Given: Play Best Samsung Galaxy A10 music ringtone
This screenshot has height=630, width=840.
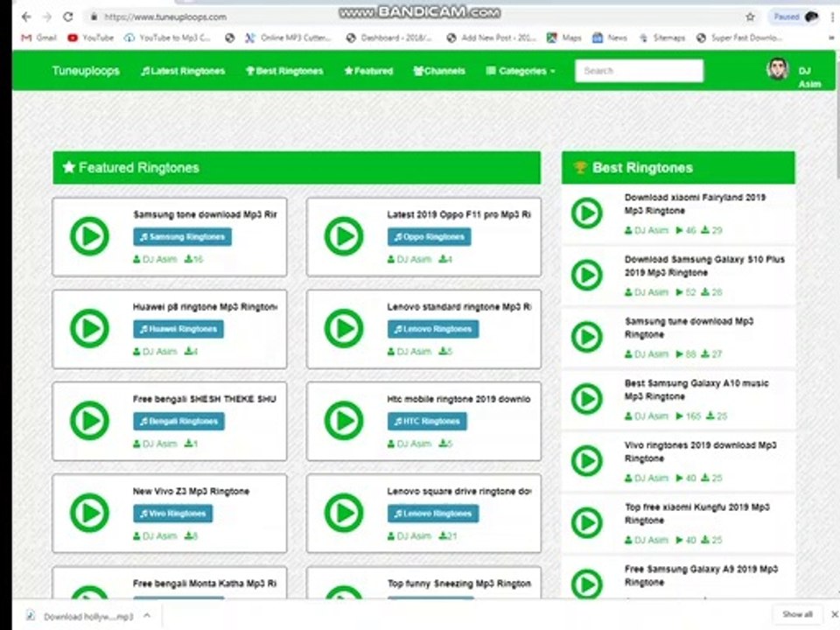Looking at the screenshot, I should (587, 399).
